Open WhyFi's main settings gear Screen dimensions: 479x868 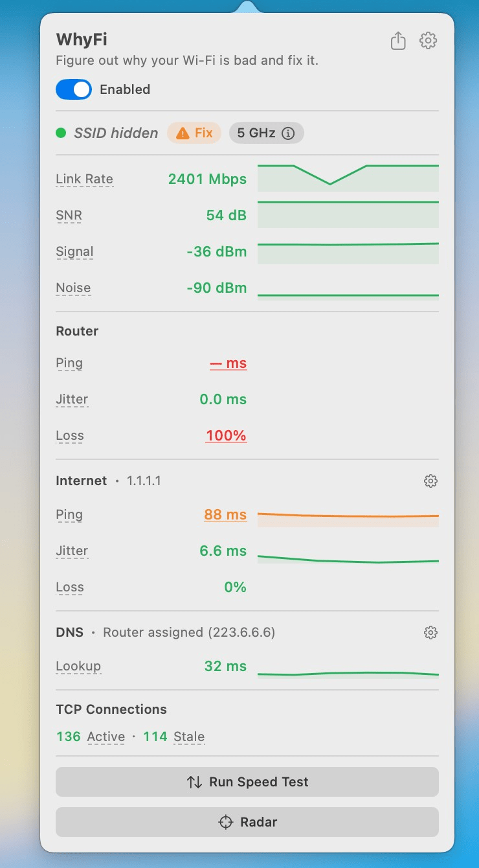[428, 40]
